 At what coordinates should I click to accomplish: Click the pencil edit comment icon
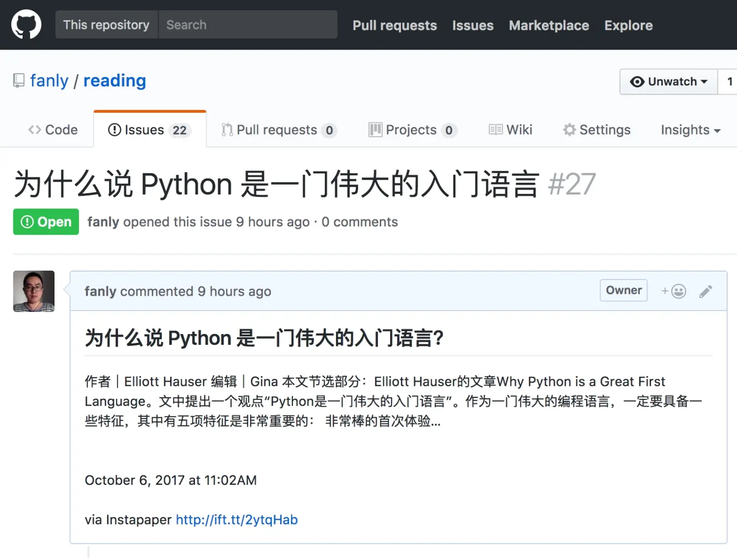click(x=706, y=291)
